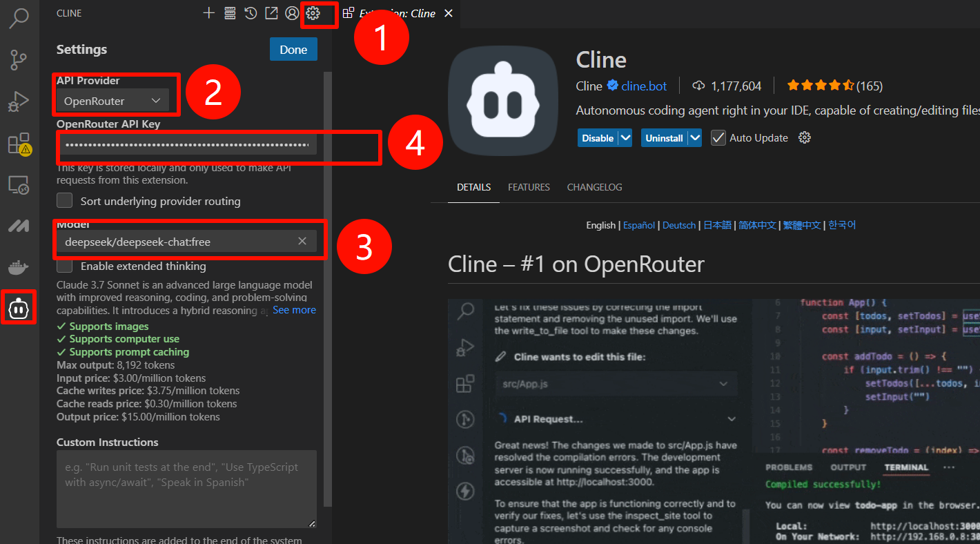The image size is (980, 544).
Task: Open the Run and Debug view
Action: coord(19,101)
